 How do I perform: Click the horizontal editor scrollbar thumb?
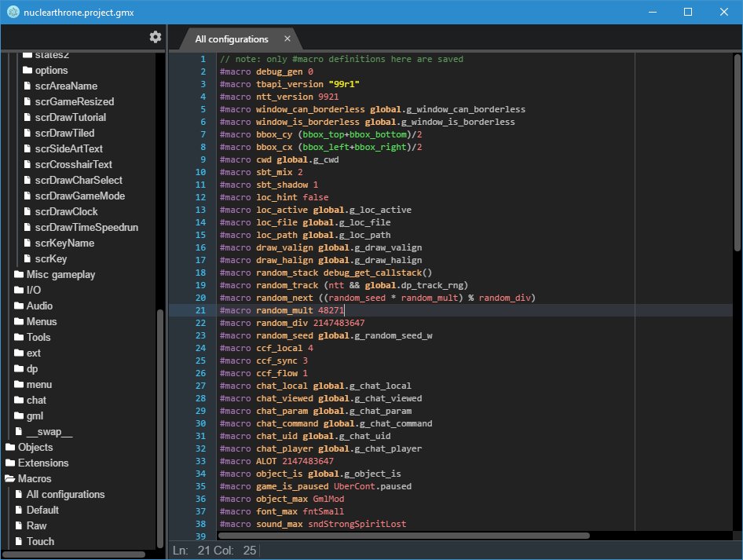(x=404, y=536)
